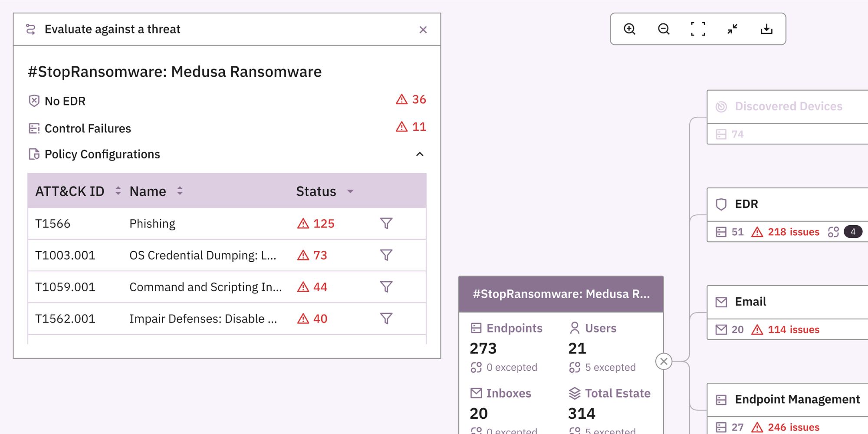Select the T1566 cell
868x434 pixels.
coord(53,224)
